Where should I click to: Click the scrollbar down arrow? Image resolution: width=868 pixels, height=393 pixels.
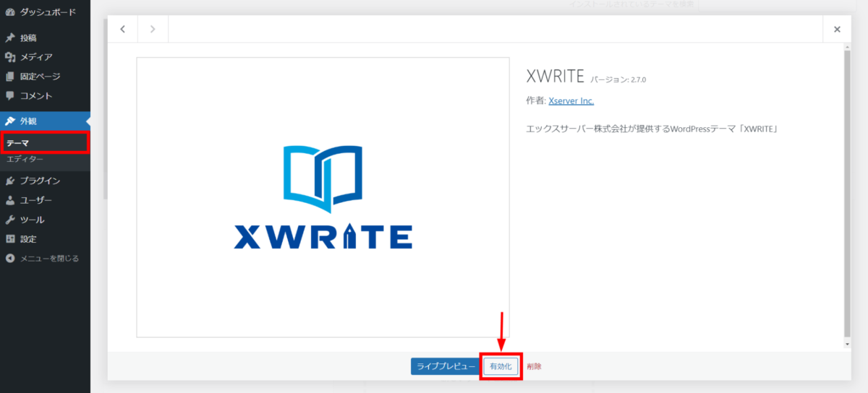coord(847,345)
